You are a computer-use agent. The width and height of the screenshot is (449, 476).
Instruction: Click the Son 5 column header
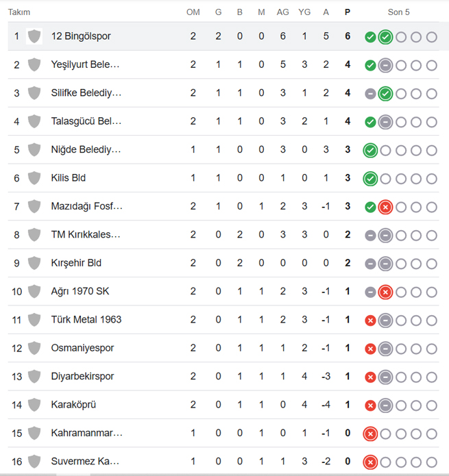[x=398, y=12]
